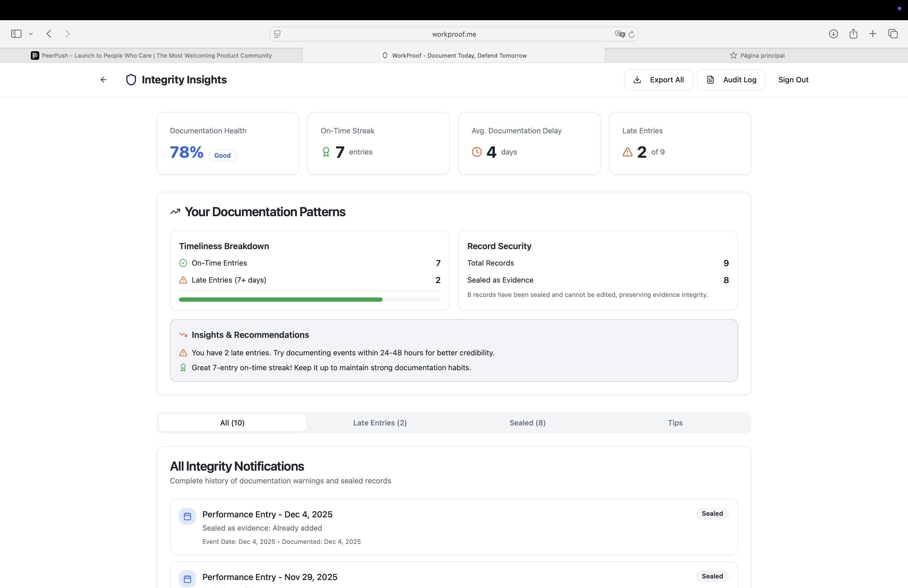Open the translate tool in the address bar

click(620, 34)
